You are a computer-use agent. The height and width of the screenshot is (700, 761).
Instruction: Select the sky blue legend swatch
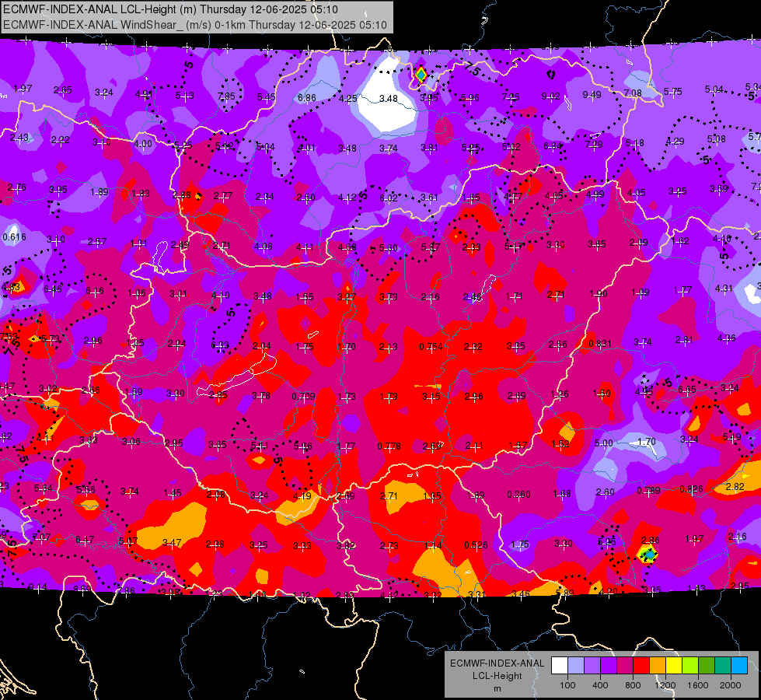point(739,666)
